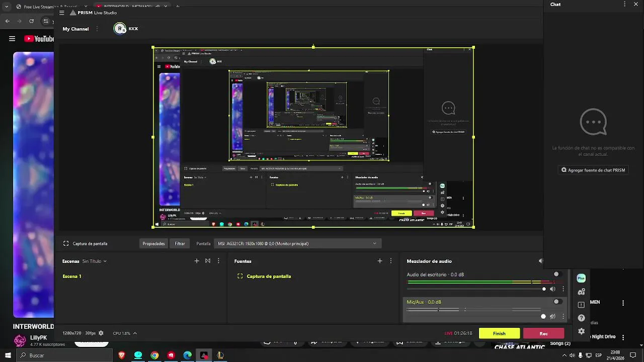Open the League of Legends taskbar icon

(220, 355)
